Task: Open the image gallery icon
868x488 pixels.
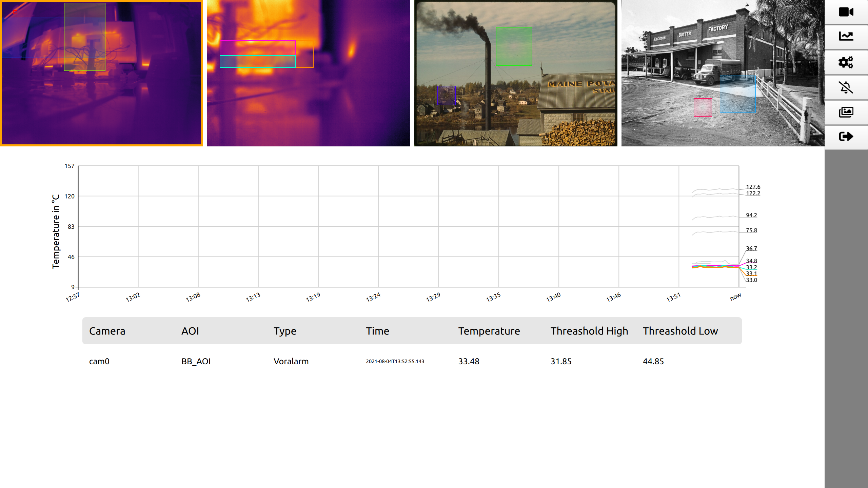Action: (846, 112)
